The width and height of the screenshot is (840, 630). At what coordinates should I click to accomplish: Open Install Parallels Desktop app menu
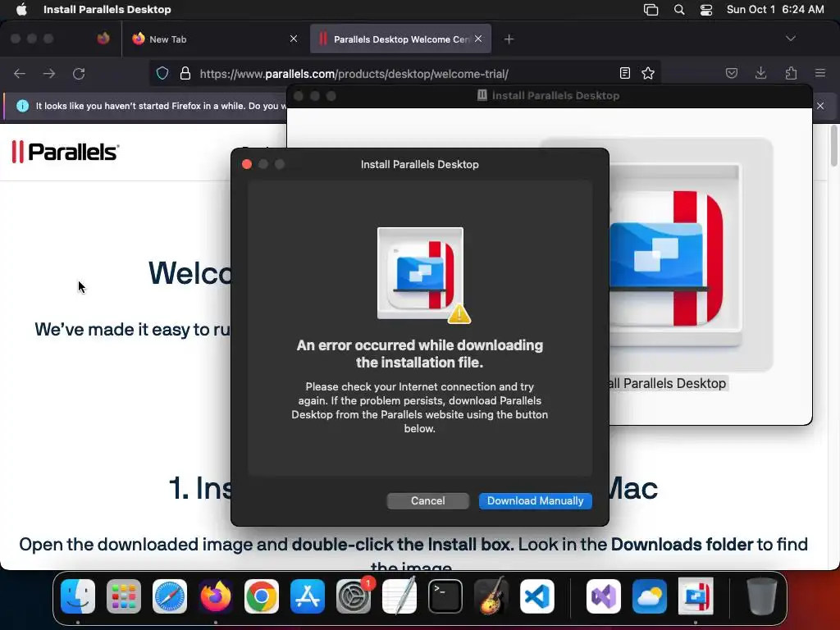pyautogui.click(x=107, y=10)
